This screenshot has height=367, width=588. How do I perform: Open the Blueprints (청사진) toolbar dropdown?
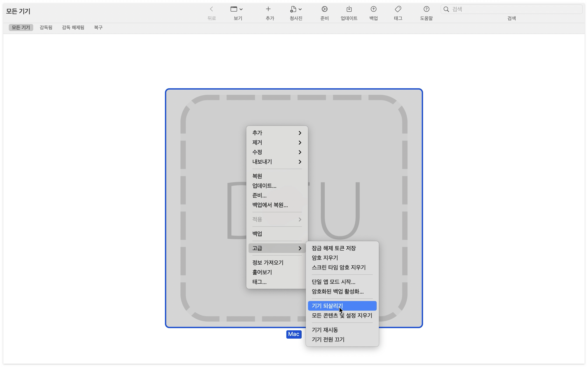click(296, 9)
